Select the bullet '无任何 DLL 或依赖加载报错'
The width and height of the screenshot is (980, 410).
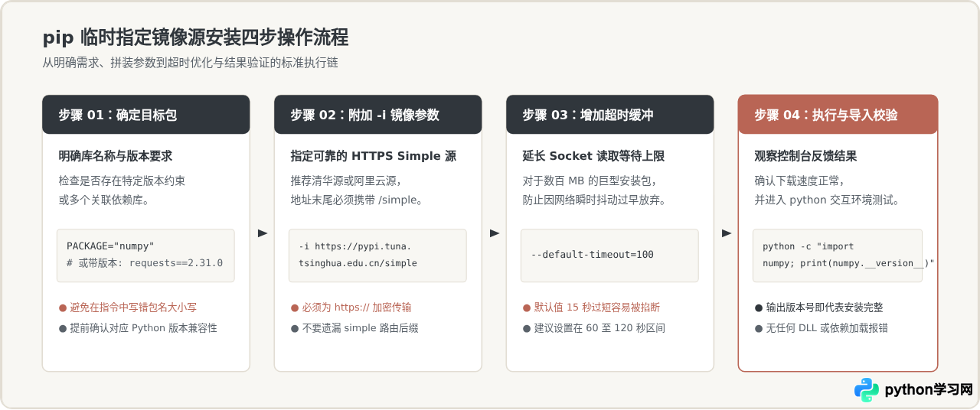[822, 328]
